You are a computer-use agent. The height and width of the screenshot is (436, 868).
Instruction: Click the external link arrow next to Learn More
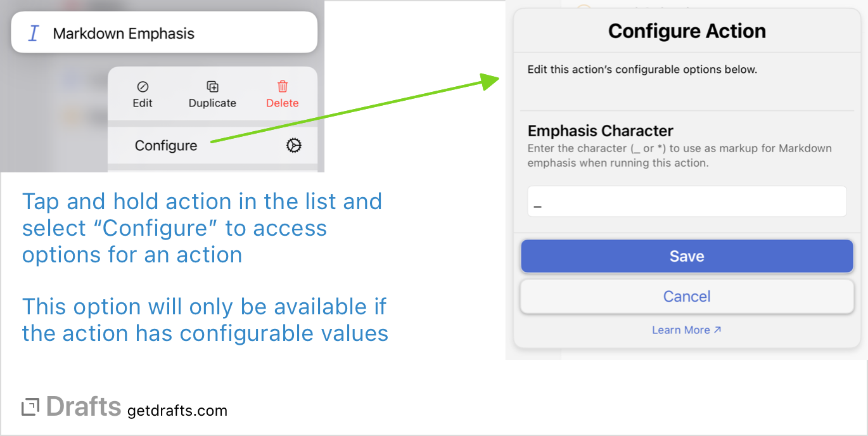pyautogui.click(x=717, y=330)
